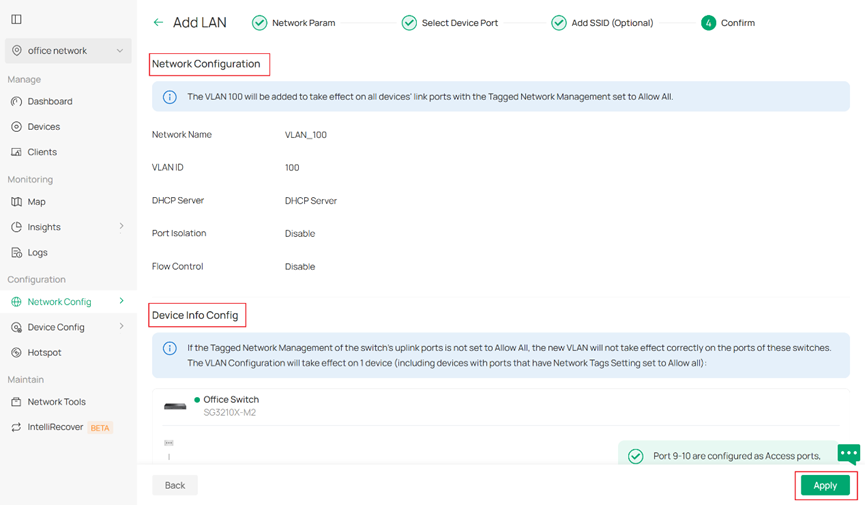Click the VLAN 100 info notice icon
The width and height of the screenshot is (865, 505).
(169, 97)
